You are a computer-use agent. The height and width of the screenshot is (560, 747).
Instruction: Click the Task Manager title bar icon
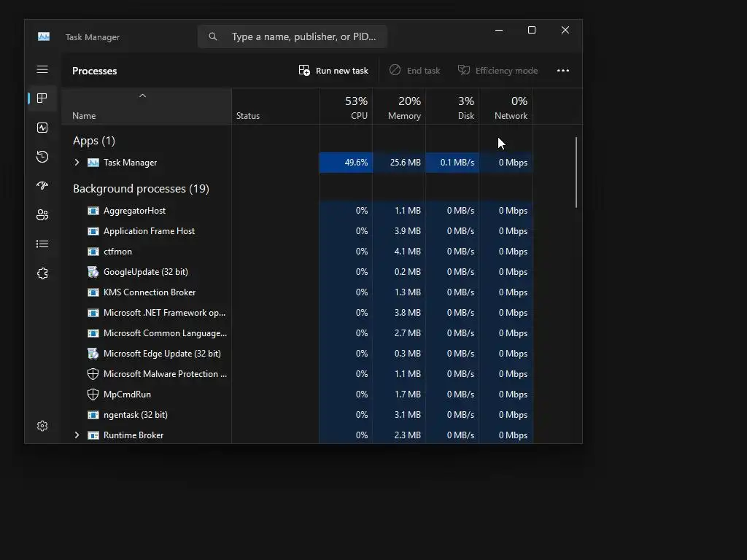coord(44,36)
